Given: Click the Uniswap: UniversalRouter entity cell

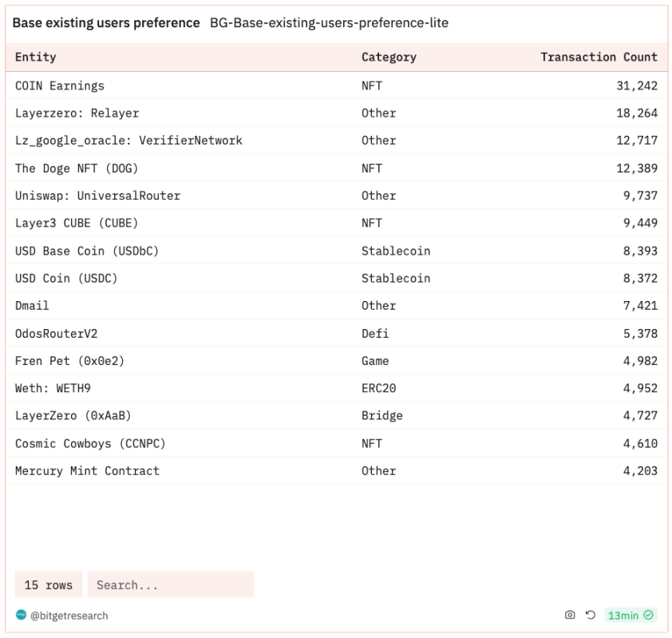Looking at the screenshot, I should (97, 196).
